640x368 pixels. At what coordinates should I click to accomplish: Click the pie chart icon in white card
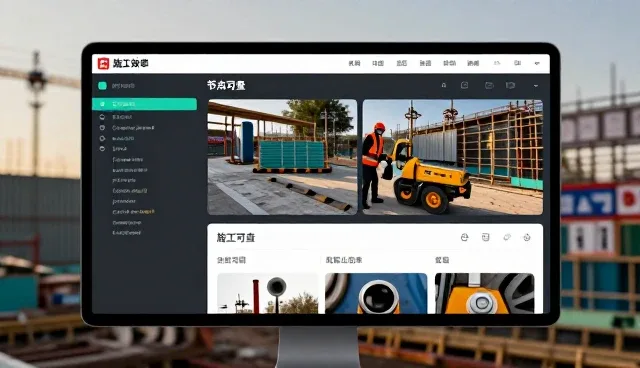(464, 237)
